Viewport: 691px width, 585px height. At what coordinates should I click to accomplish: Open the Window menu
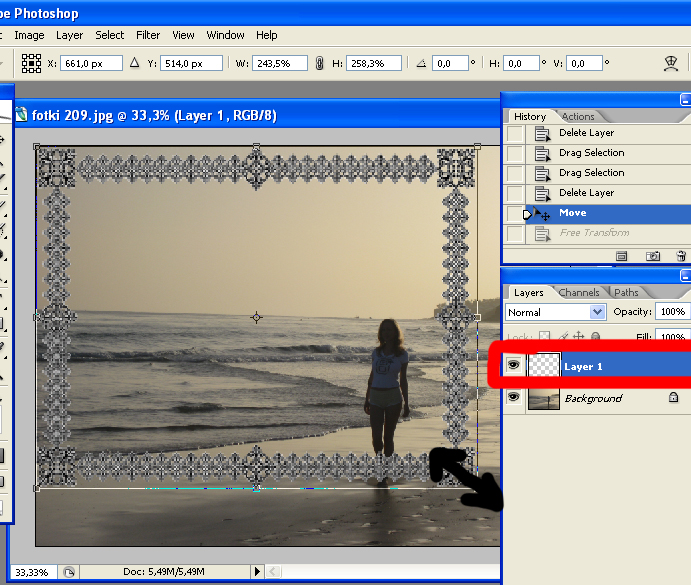point(225,35)
